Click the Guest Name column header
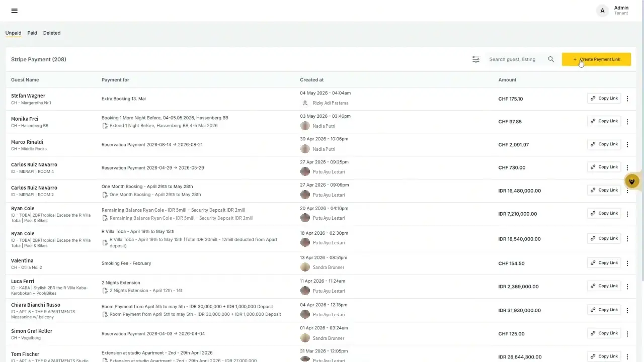This screenshot has height=362, width=644. tap(25, 80)
